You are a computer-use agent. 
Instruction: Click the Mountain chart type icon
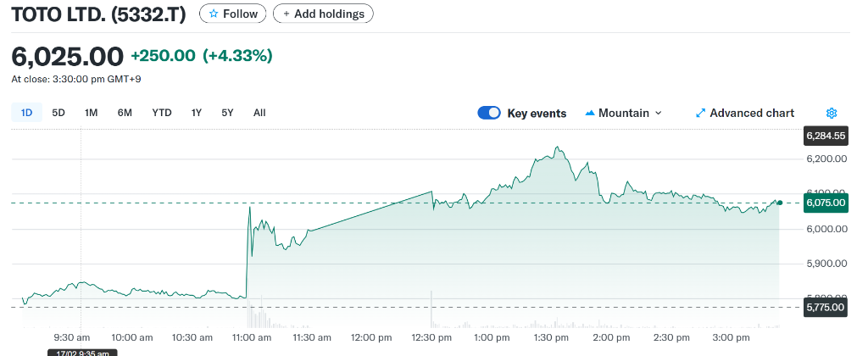click(x=589, y=113)
